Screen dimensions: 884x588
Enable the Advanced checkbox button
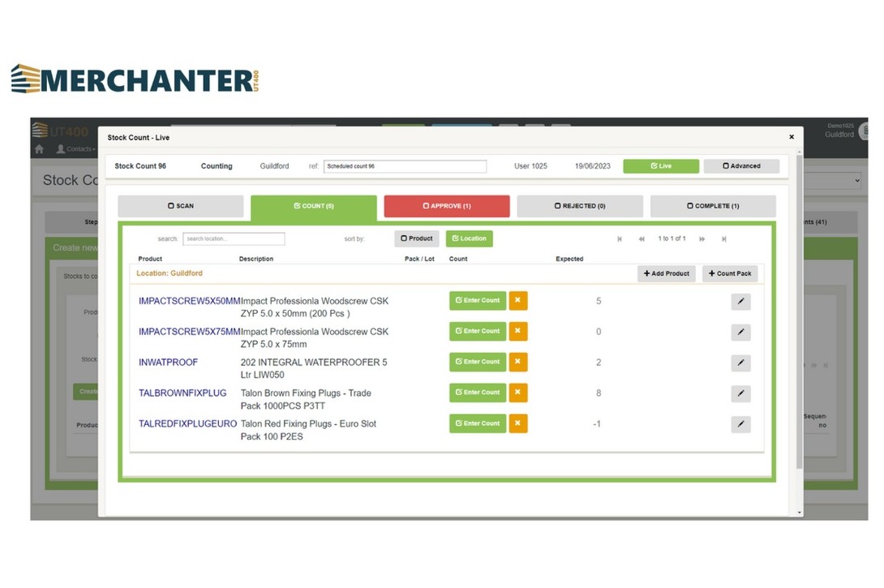(x=741, y=166)
